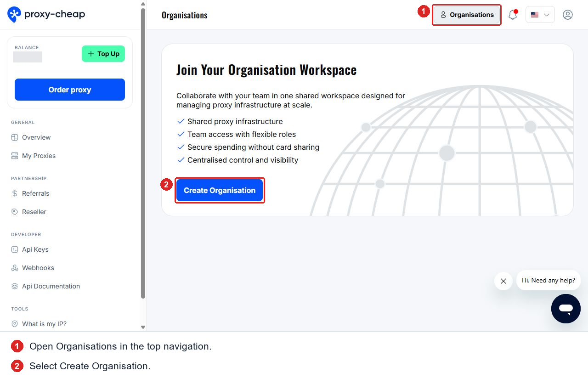Click Create Organisation
This screenshot has height=384, width=588.
point(220,190)
